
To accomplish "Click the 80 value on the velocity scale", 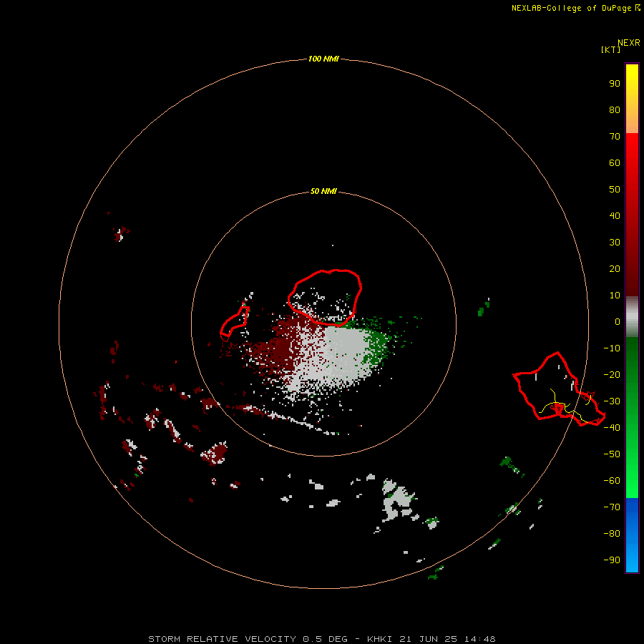I will (615, 109).
